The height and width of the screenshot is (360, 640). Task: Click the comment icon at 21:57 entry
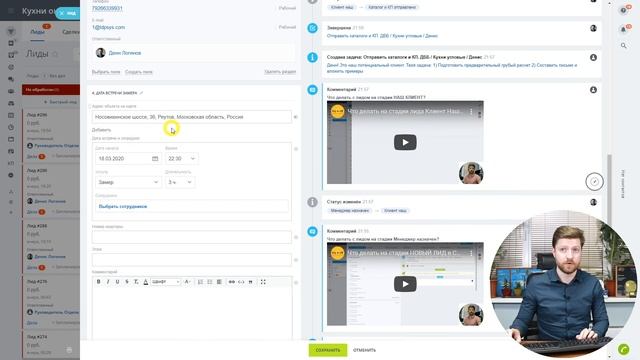[x=312, y=90]
